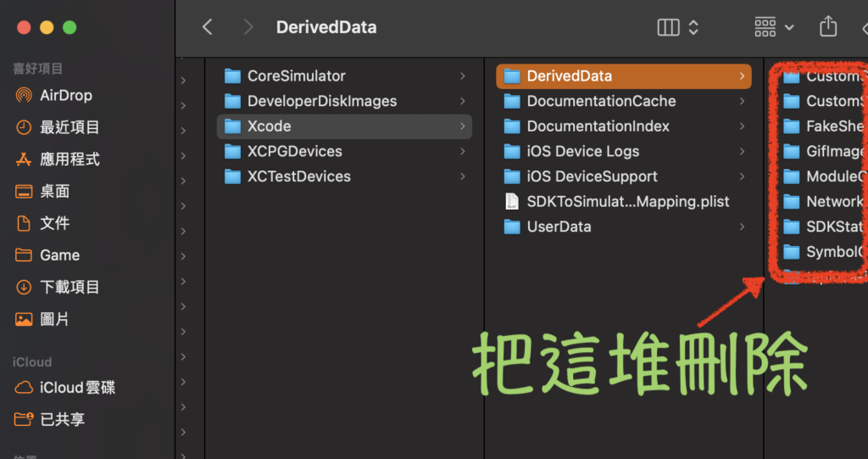Select the Game folder in the sidebar
Screen dimensions: 868x459
tap(59, 255)
